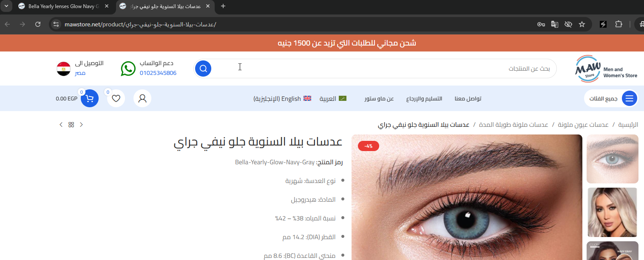Screen dimensions: 644x260
Task: Click the main product eye image
Action: pos(467,197)
